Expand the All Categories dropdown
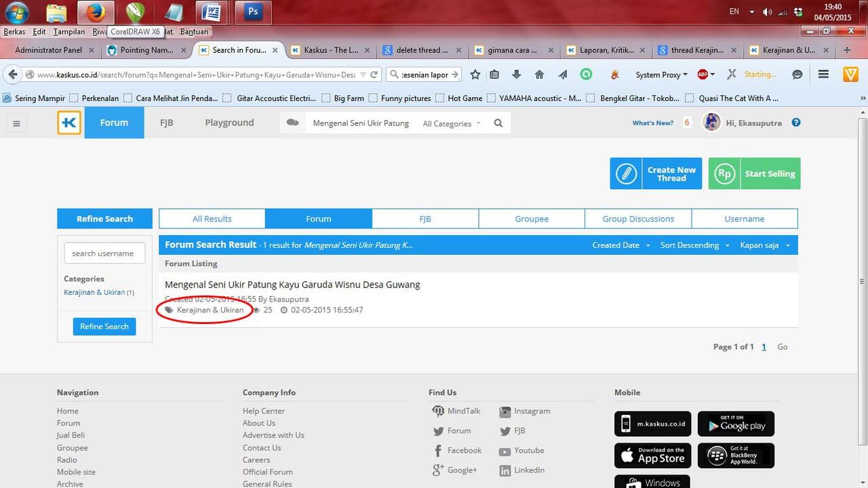This screenshot has height=488, width=868. pos(452,123)
